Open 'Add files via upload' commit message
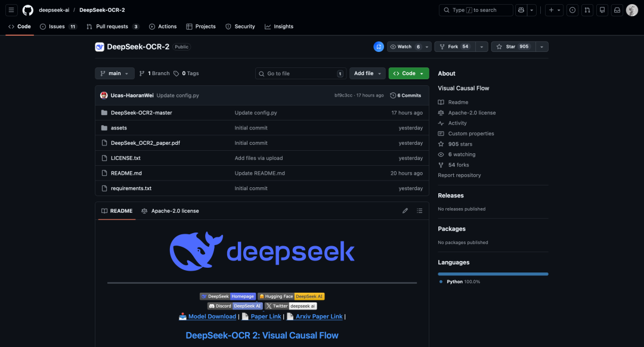This screenshot has height=347, width=644. (x=259, y=158)
